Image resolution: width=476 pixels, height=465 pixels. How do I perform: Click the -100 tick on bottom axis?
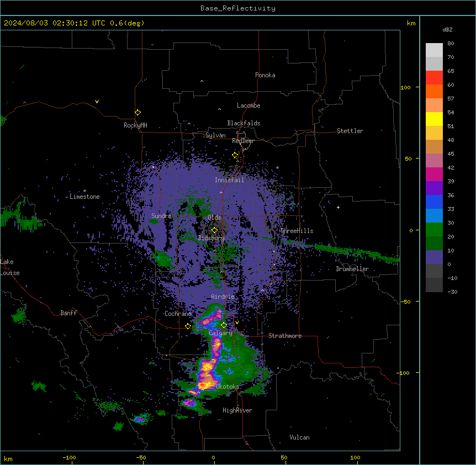[69, 457]
